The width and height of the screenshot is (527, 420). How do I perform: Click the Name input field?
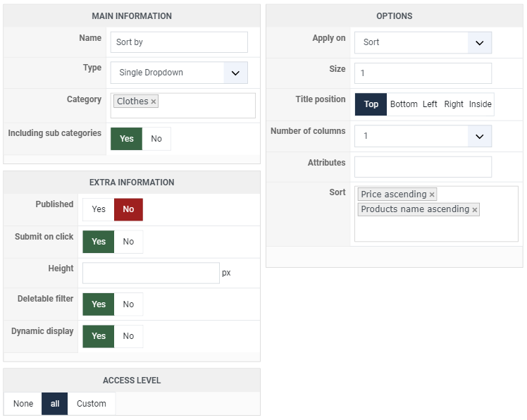point(179,42)
